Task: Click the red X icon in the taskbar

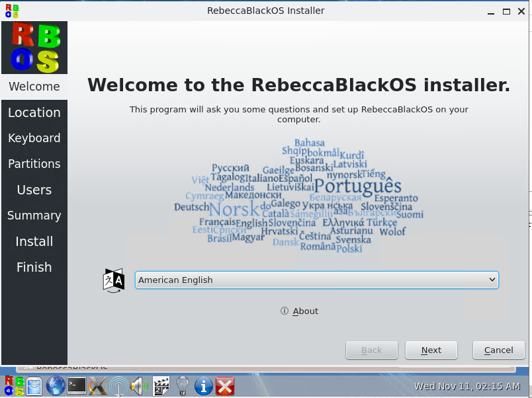Action: tap(225, 385)
